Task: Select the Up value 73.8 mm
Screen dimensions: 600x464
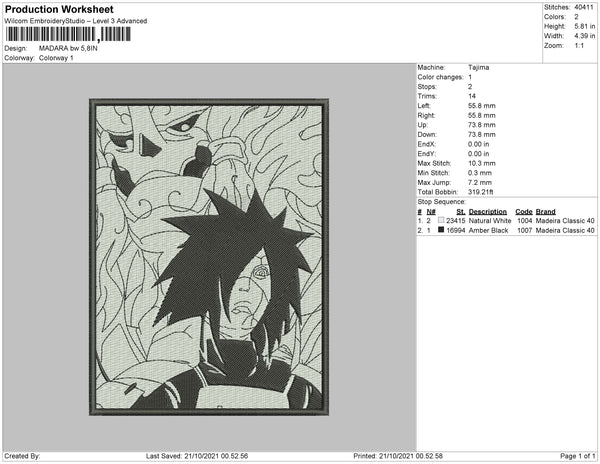Action: tap(482, 125)
